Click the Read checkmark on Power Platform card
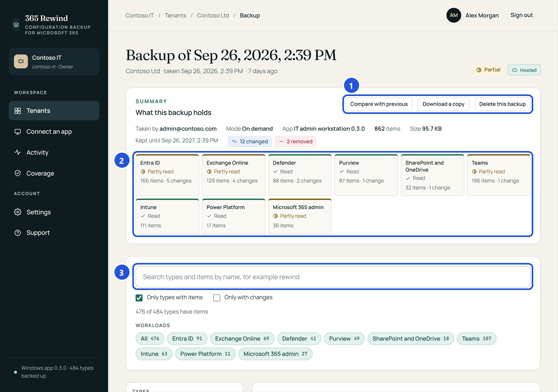This screenshot has width=558, height=392. (x=209, y=216)
